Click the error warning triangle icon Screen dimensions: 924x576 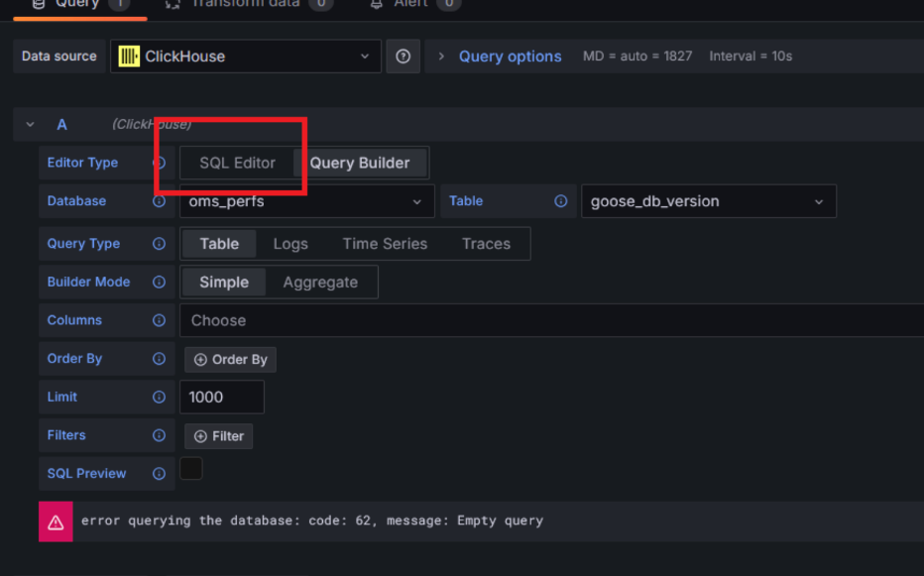(56, 521)
